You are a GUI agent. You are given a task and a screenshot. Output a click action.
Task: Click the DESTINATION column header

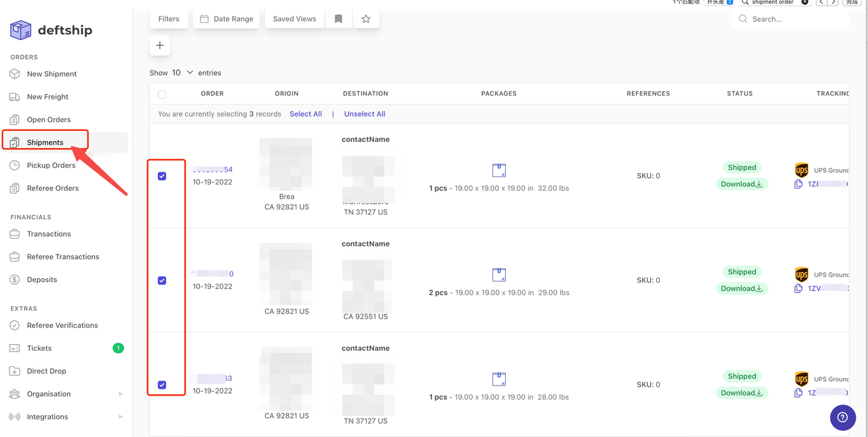click(x=366, y=94)
